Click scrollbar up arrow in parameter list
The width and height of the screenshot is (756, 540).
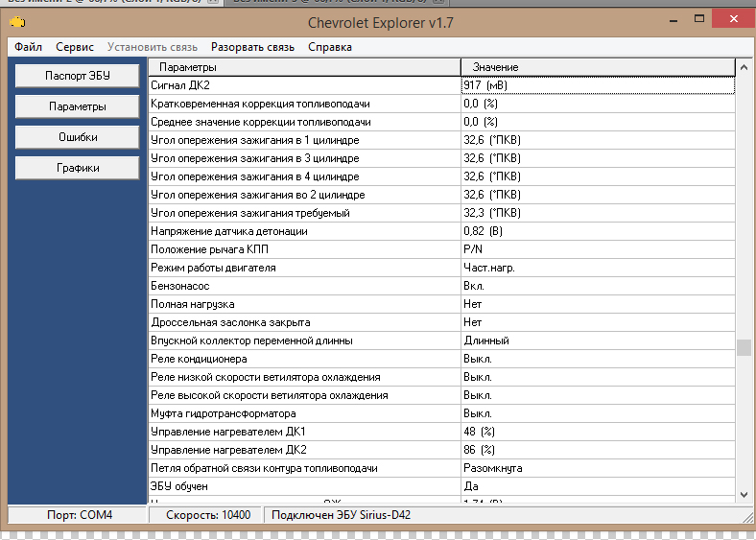point(744,68)
